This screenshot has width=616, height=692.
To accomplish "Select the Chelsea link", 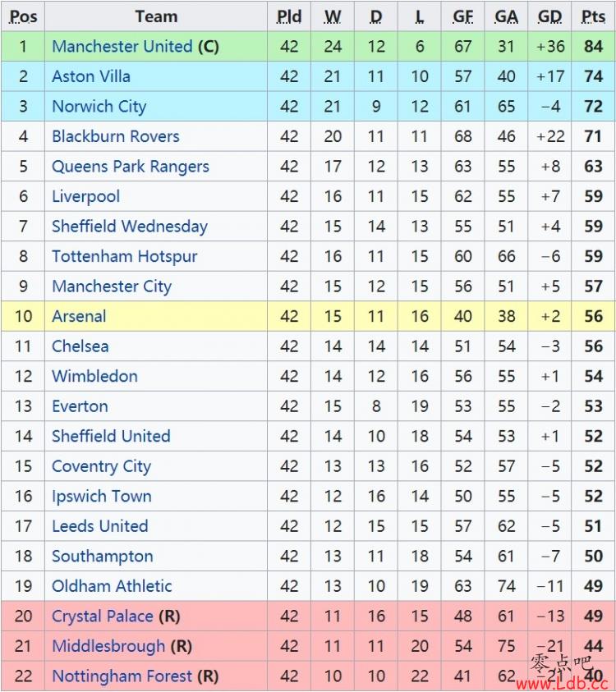I will (x=80, y=346).
